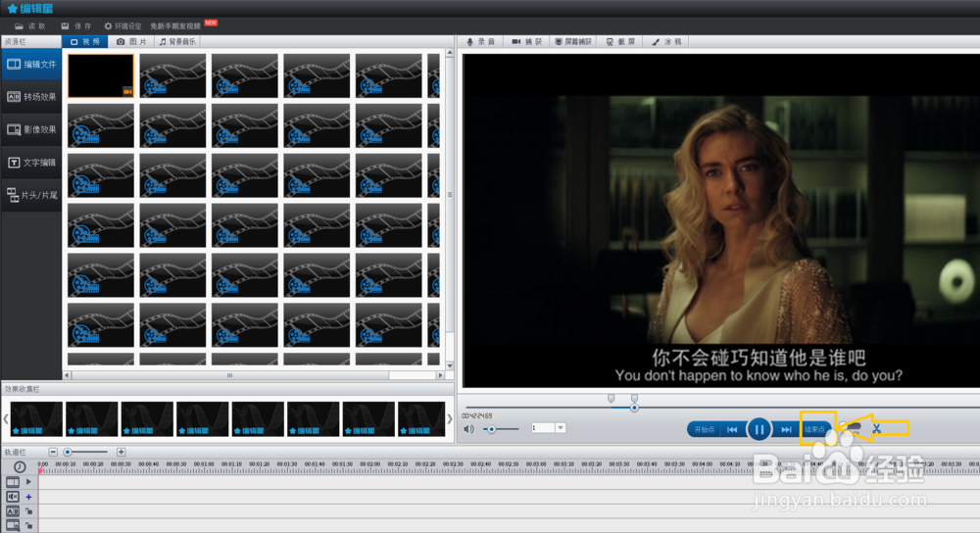Jump to the previous frame button
Image resolution: width=980 pixels, height=533 pixels.
coord(732,429)
